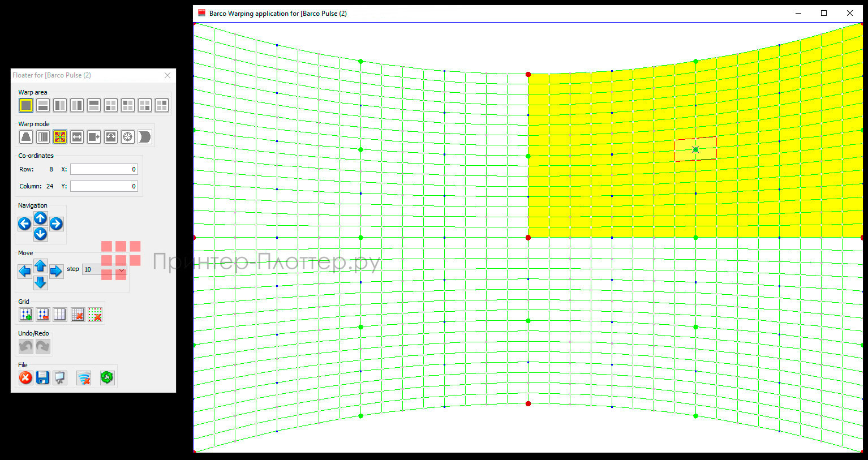
Task: Open the step size dropdown
Action: tap(121, 270)
